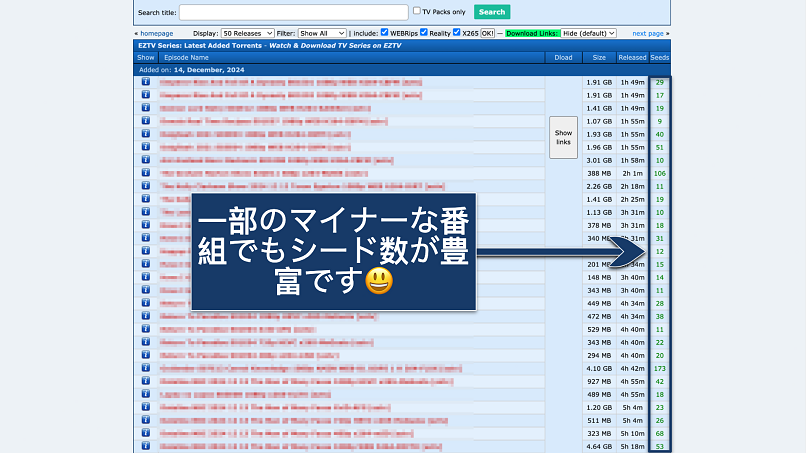Image resolution: width=806 pixels, height=453 pixels.
Task: Open info icon for 1.91 GB row with 17 seeds
Action: [145, 95]
